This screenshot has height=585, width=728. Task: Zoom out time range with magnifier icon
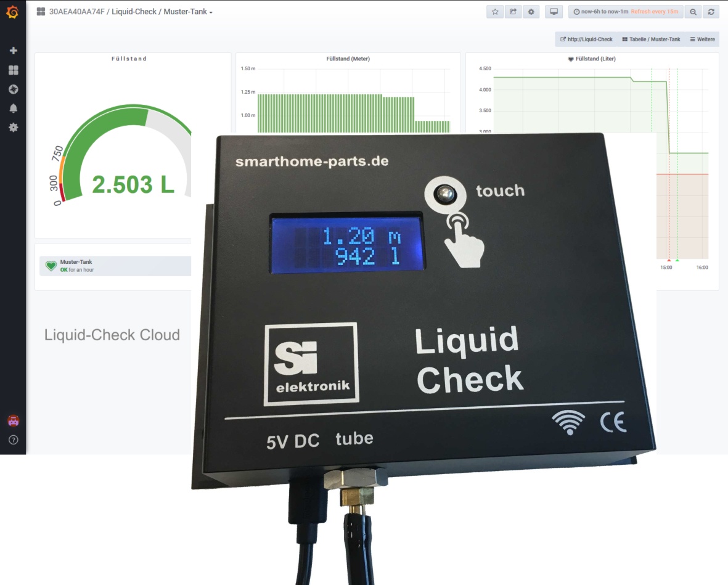[693, 12]
